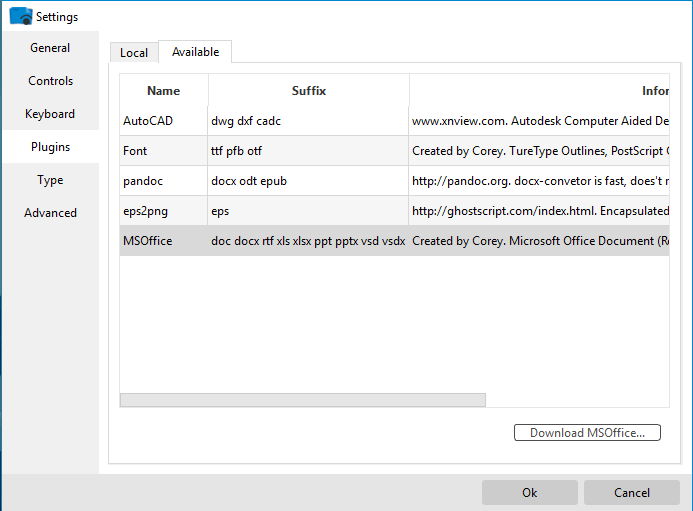Click the 'doc docx rtf xls' suffix cell

(x=308, y=241)
